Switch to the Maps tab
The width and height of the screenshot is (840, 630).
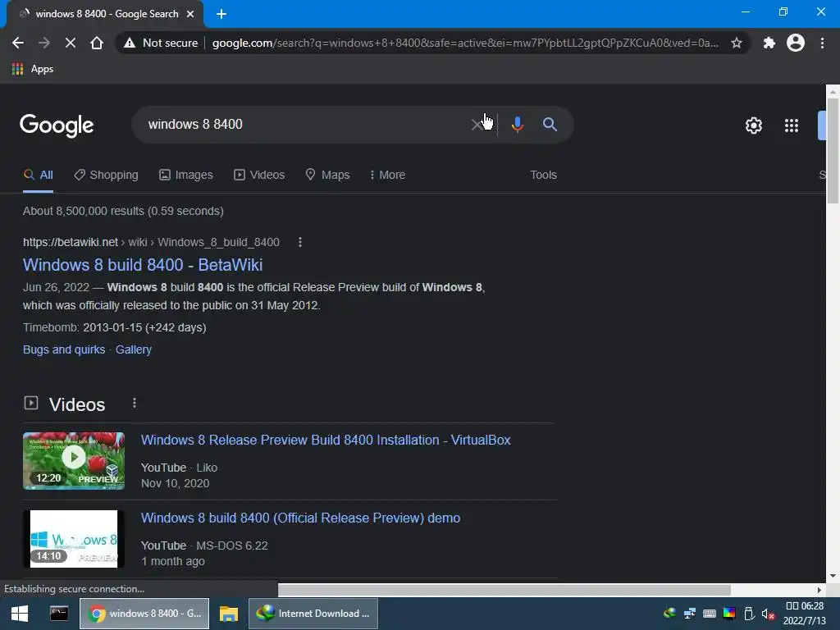pyautogui.click(x=327, y=176)
